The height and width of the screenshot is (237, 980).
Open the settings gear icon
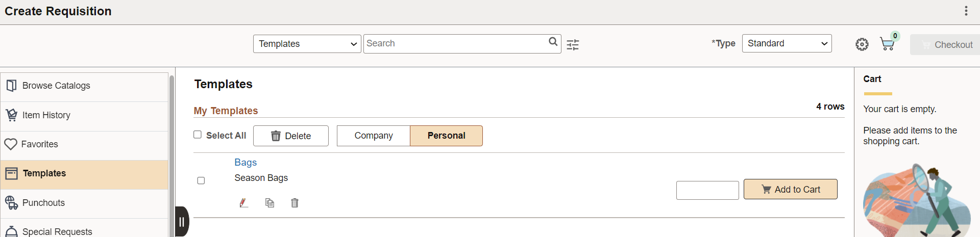pyautogui.click(x=862, y=44)
